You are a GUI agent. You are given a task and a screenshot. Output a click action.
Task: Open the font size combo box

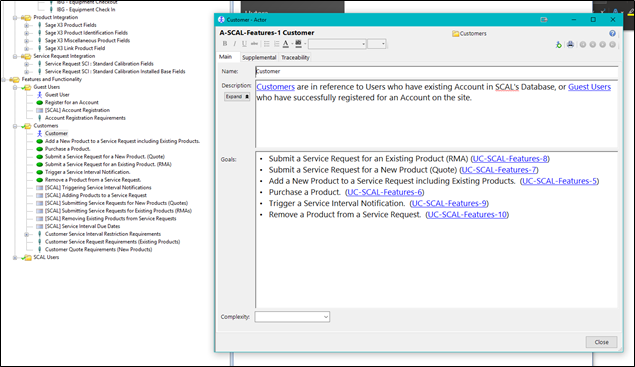pyautogui.click(x=377, y=44)
